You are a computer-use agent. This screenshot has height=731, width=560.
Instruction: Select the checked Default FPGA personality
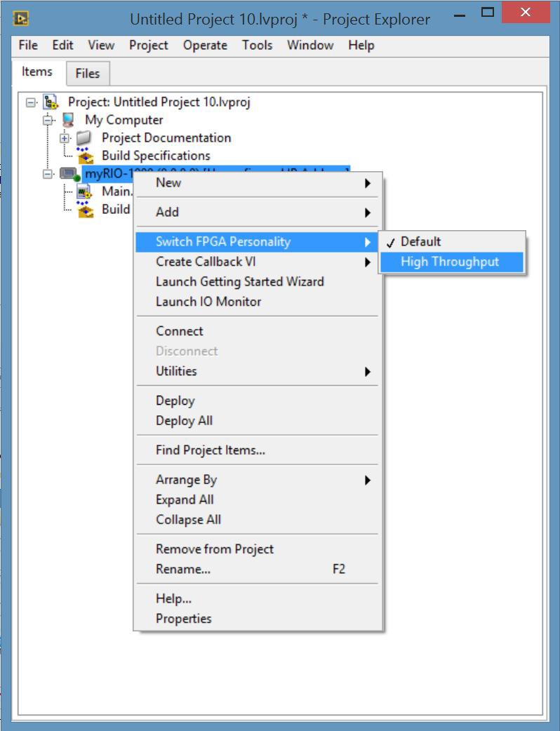pos(420,241)
